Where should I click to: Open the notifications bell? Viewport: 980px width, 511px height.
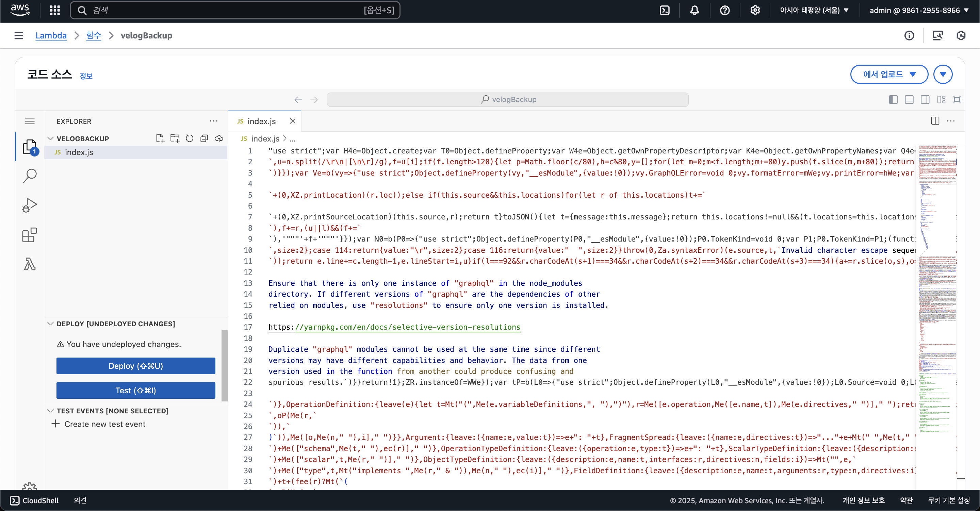pos(694,10)
